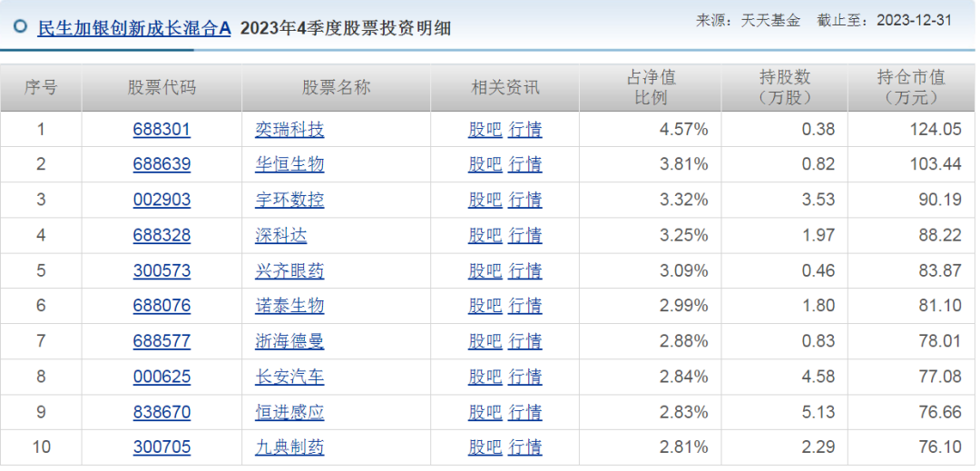980x471 pixels.
Task: Open 行情 for 奕瑞科技 row
Action: [525, 129]
